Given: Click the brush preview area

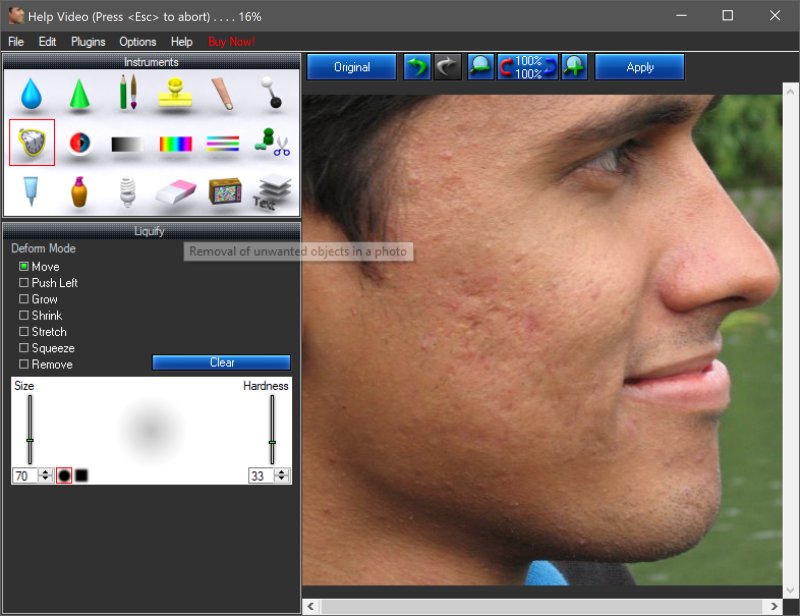Looking at the screenshot, I should [x=152, y=430].
